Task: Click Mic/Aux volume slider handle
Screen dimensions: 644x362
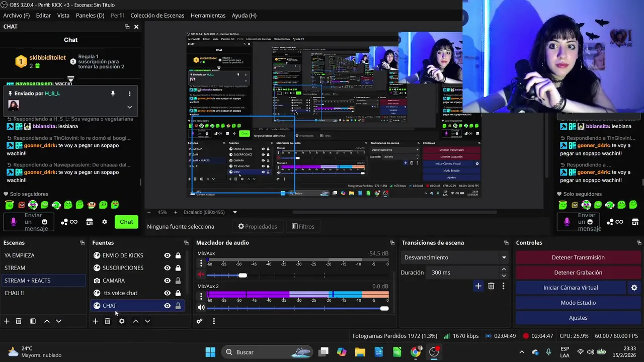Action: (x=243, y=275)
